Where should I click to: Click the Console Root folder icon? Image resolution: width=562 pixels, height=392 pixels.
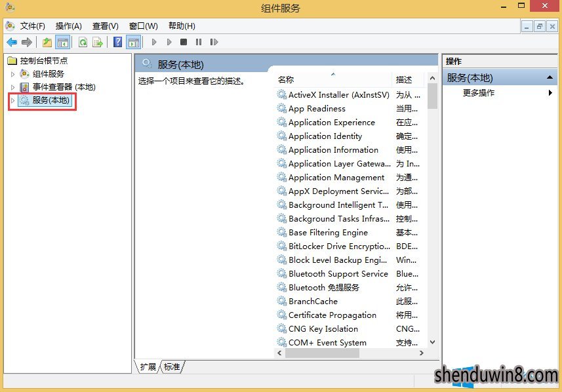[12, 60]
